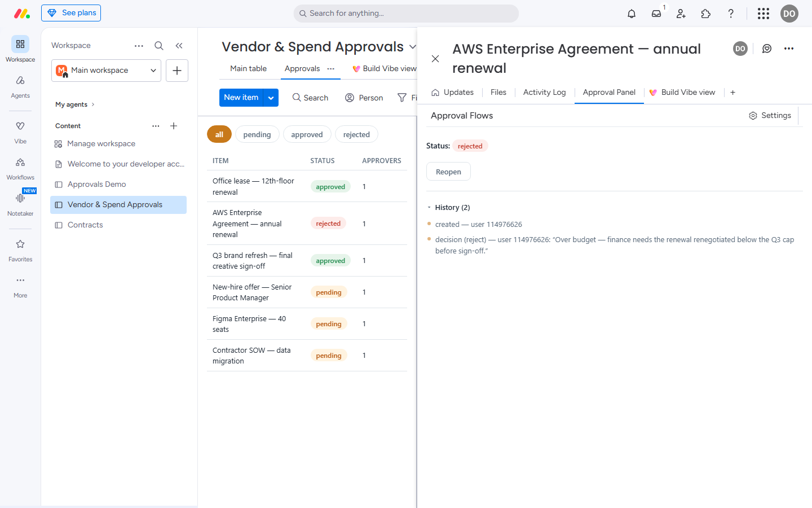Viewport: 812px width, 508px height.
Task: Open Approval Flows Settings
Action: coord(770,116)
